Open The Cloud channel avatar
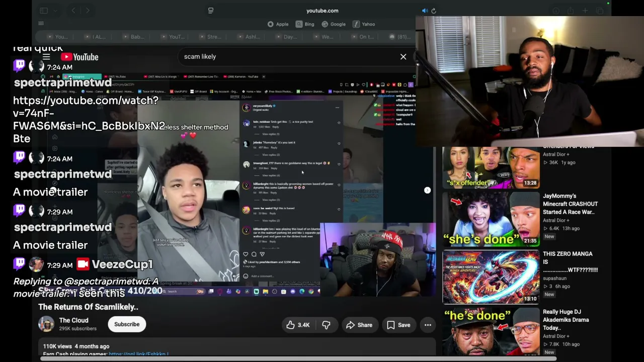The width and height of the screenshot is (644, 362). point(46,324)
